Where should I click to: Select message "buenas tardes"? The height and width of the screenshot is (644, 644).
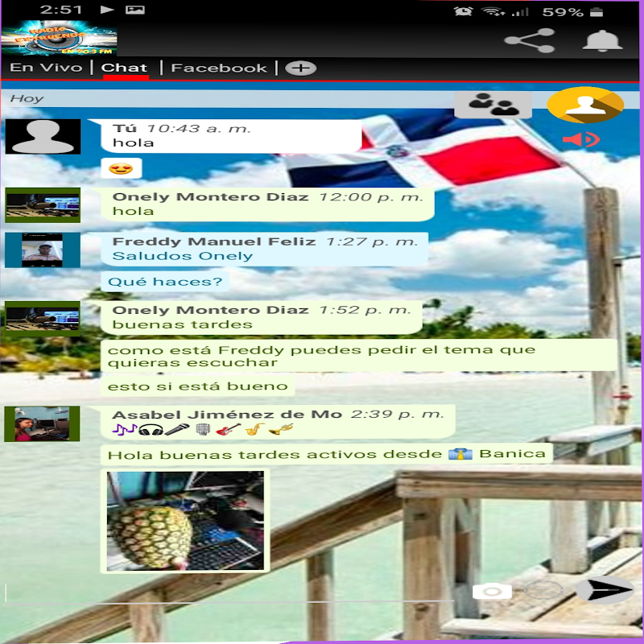point(183,324)
